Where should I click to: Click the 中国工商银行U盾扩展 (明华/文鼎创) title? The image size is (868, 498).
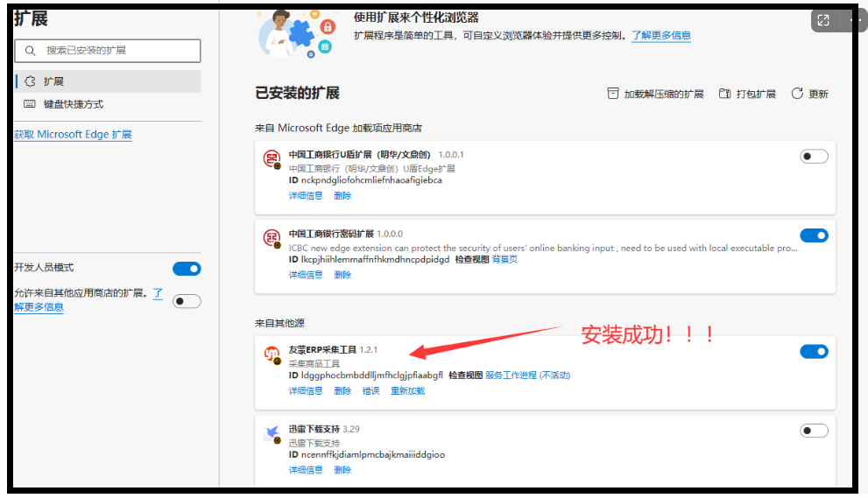[359, 155]
